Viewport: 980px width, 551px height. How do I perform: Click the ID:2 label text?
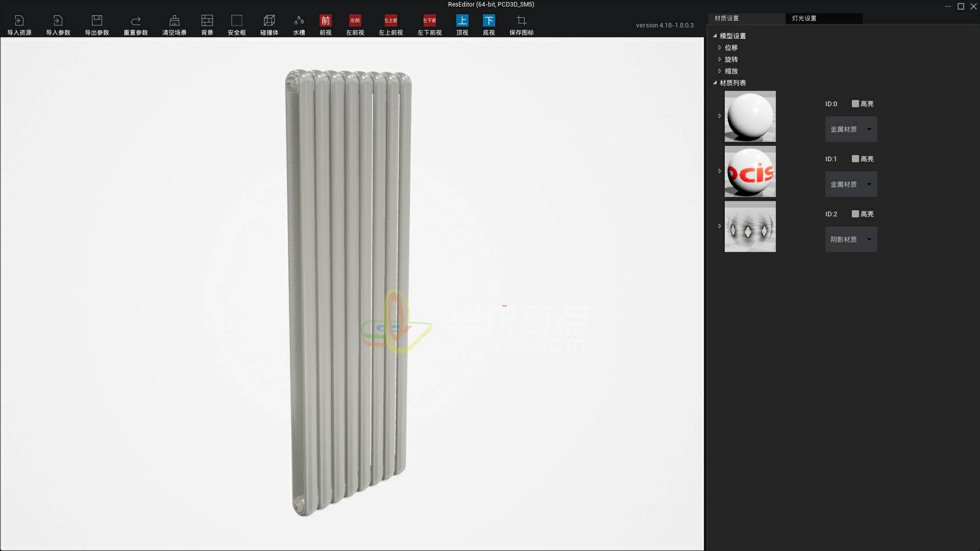click(831, 214)
